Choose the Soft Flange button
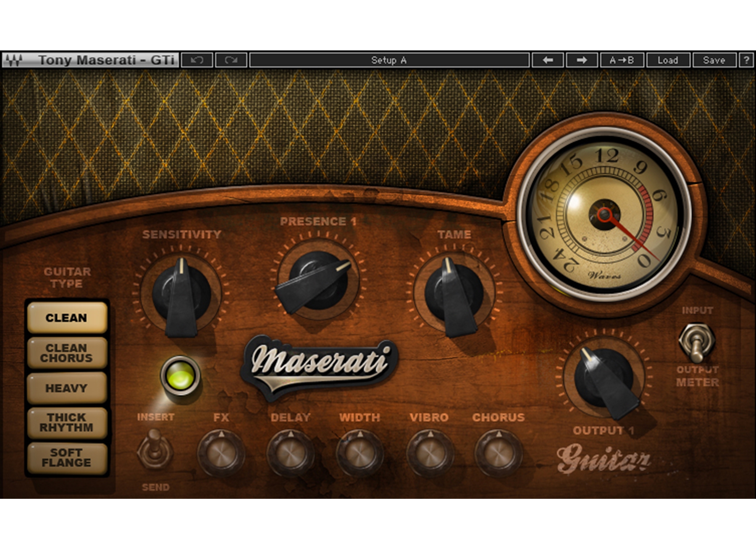Screen dimensions: 756x550 coord(67,458)
